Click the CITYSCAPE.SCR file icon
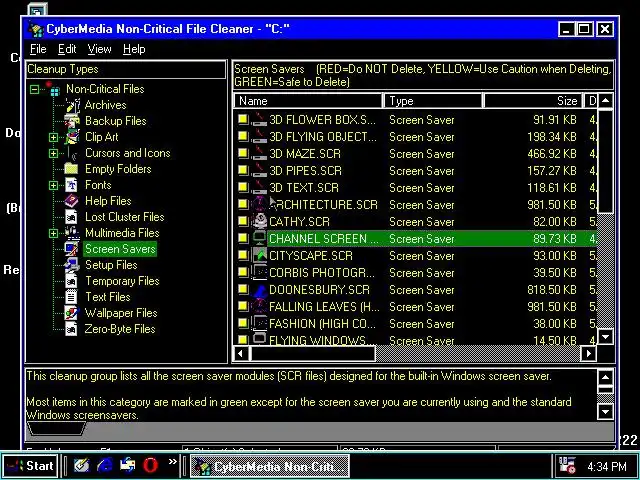The image size is (640, 480). click(x=259, y=256)
